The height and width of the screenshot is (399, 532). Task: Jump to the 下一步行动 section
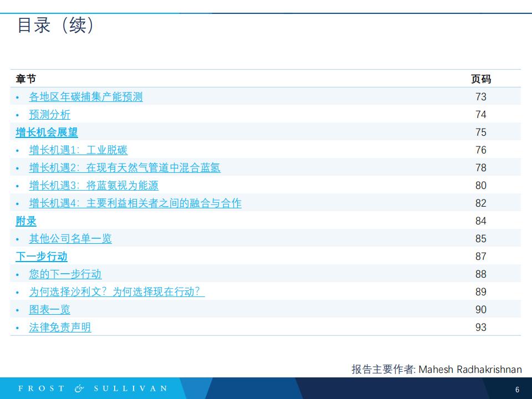[42, 256]
